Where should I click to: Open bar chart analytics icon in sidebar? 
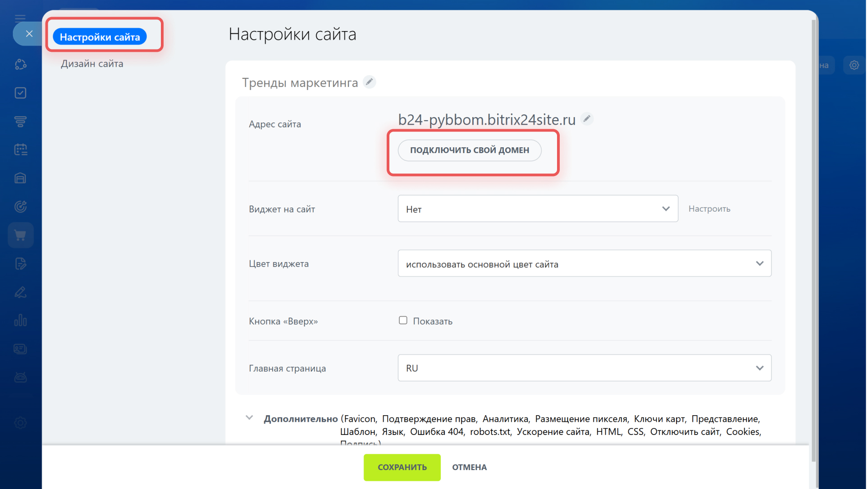pos(20,321)
